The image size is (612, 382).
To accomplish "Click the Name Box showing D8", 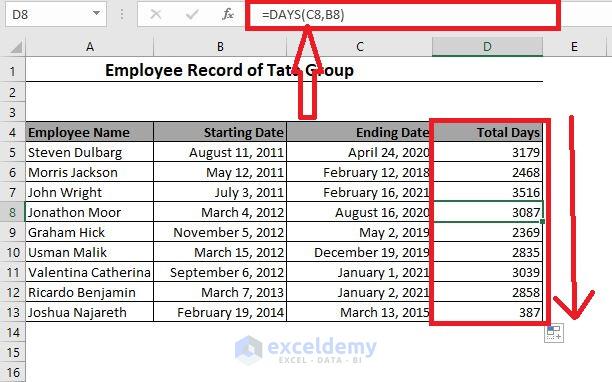I will click(55, 14).
